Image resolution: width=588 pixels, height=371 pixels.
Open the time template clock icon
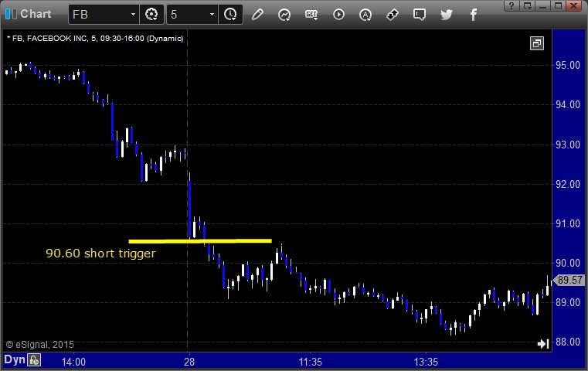pos(230,15)
